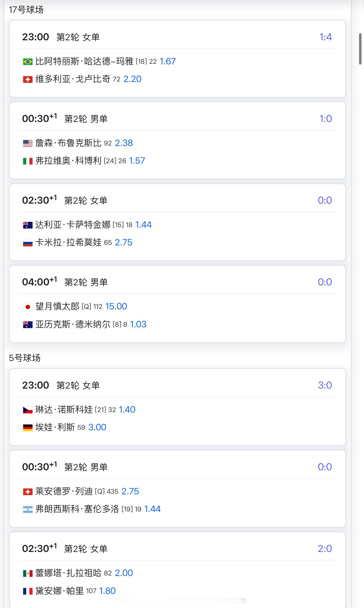Click Swiss flag next to 维多利亚·戈卢比奇
Screen dimensions: 364x608
click(28, 79)
